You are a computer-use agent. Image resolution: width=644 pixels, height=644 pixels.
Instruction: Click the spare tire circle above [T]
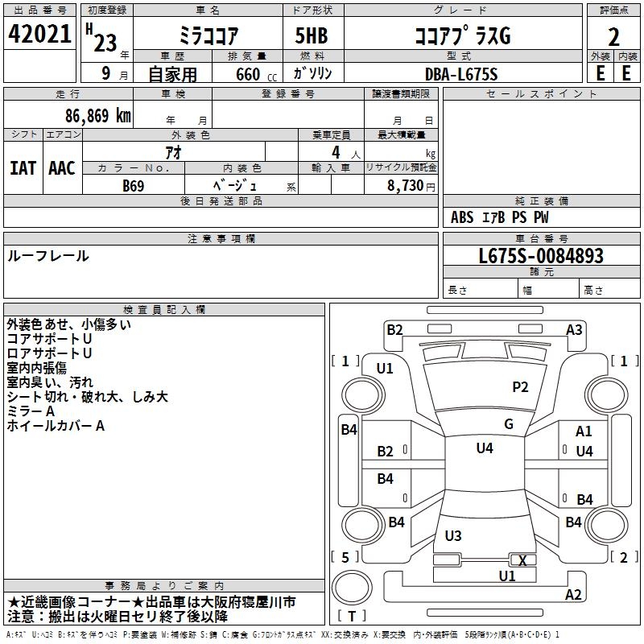pos(352,588)
